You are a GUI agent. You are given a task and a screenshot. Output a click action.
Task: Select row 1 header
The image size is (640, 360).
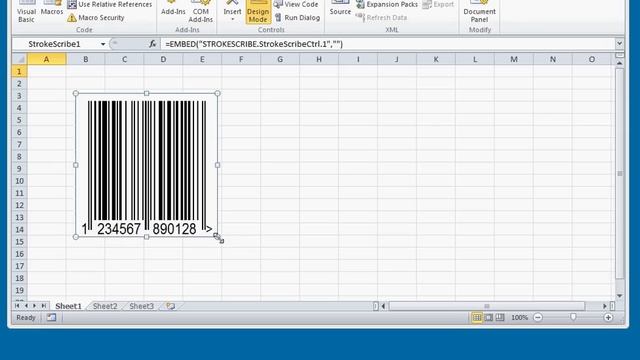coord(19,71)
